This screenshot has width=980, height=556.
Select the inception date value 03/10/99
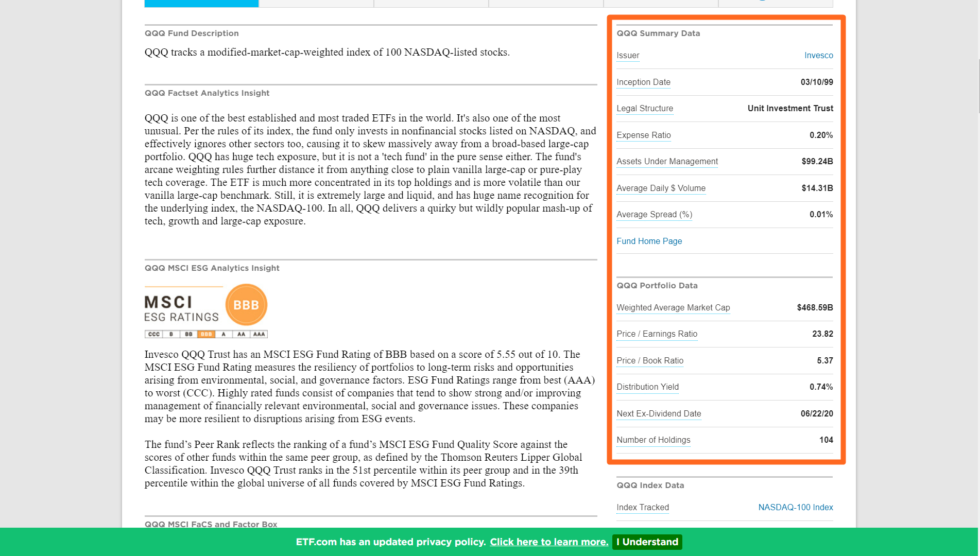point(816,82)
